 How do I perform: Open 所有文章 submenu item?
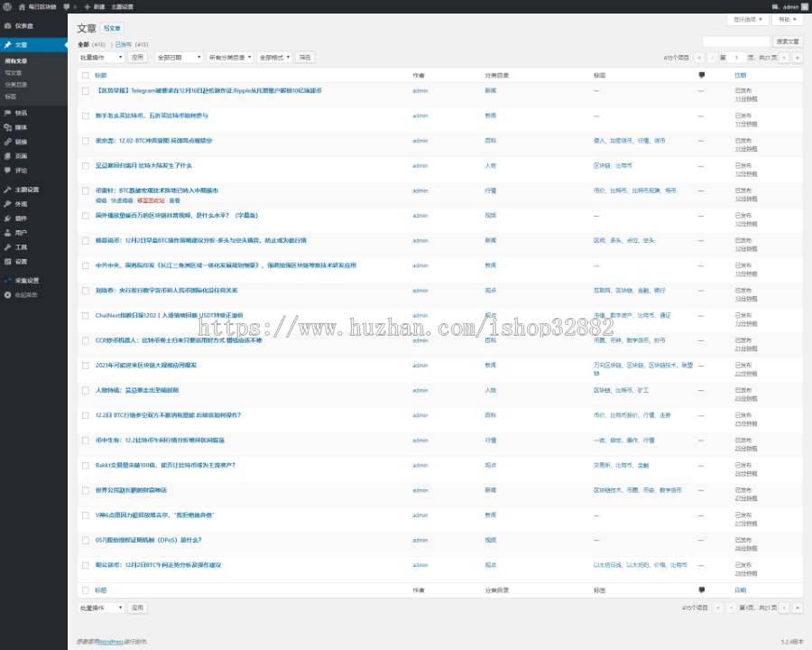click(16, 61)
